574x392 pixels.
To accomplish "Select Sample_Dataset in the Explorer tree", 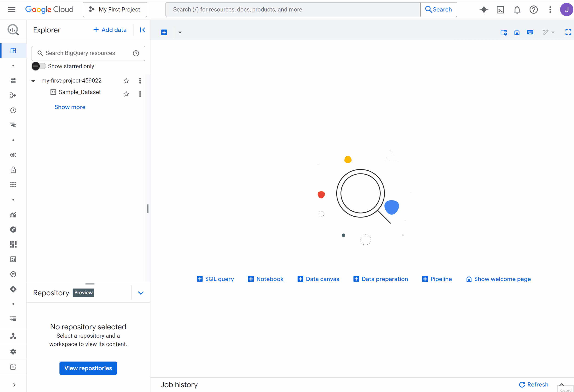I will pyautogui.click(x=79, y=92).
